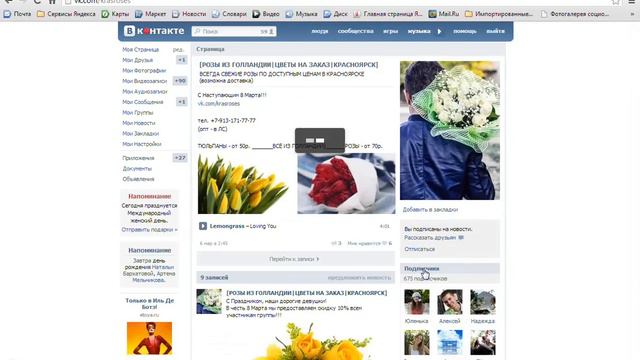
Task: Open My Bookmarks in the sidebar
Action: pyautogui.click(x=141, y=133)
